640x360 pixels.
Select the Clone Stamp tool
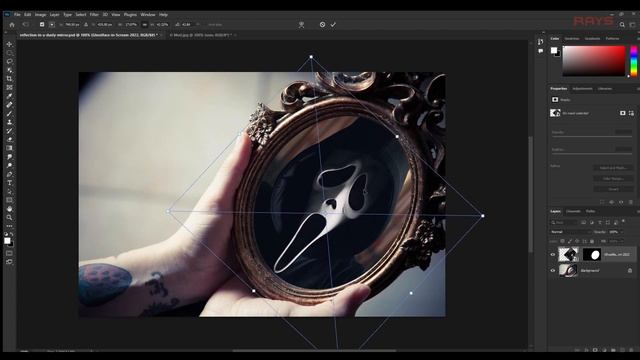point(9,122)
